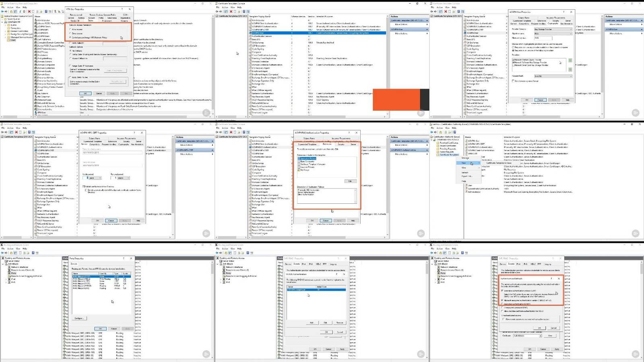Toggle Extensible authentication protocol (EAP) checkbox

502,290
